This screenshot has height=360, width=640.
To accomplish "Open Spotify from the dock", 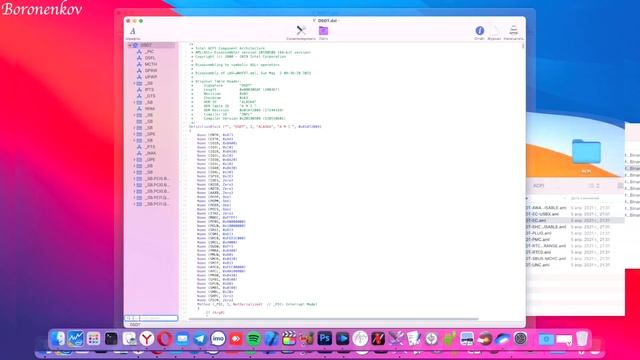I will pos(254,338).
